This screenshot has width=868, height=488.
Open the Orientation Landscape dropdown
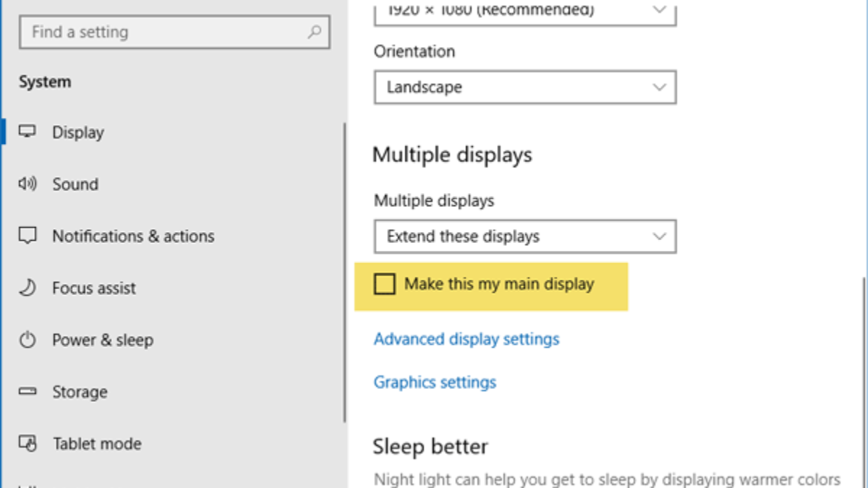(x=525, y=87)
